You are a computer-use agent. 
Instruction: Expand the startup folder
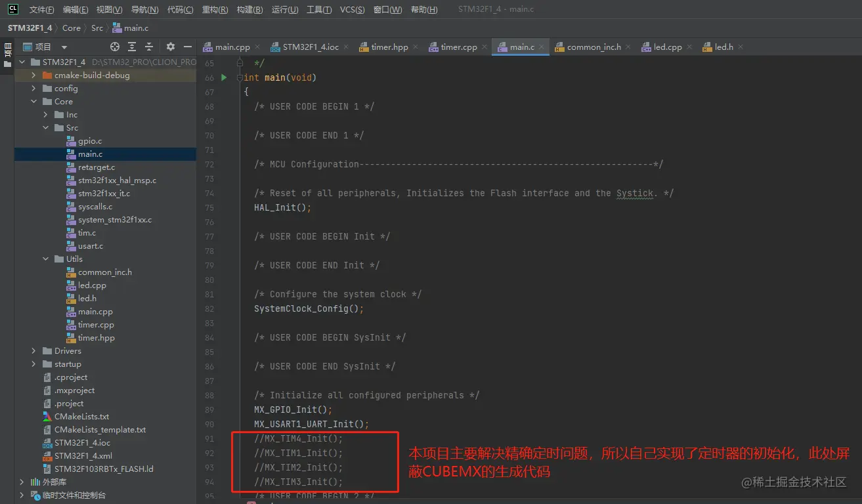[33, 364]
